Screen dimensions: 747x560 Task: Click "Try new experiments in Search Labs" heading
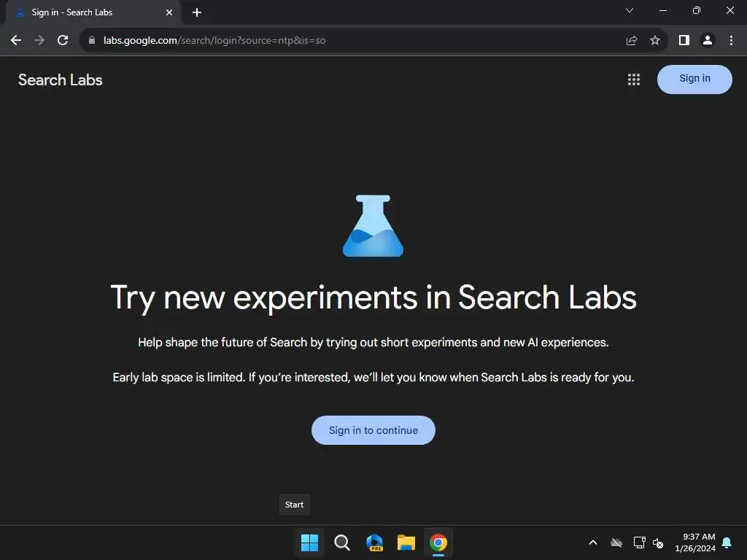373,298
